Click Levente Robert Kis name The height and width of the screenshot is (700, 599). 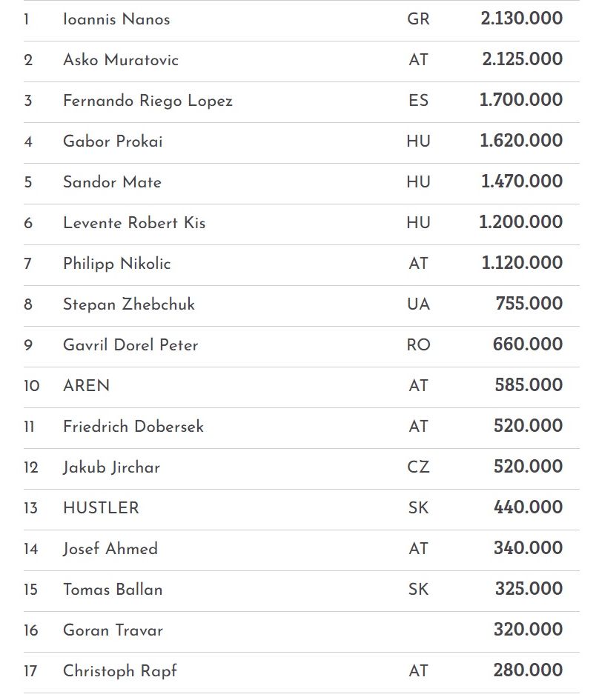click(134, 223)
